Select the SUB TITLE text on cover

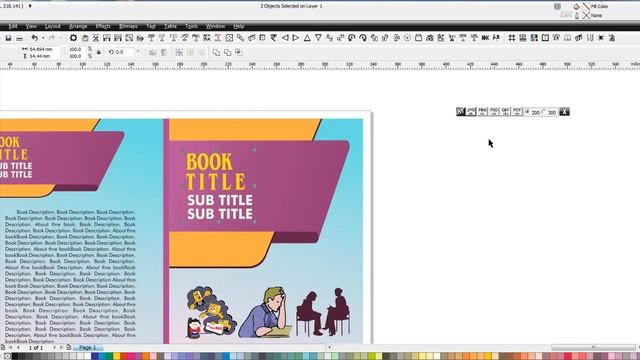point(220,207)
